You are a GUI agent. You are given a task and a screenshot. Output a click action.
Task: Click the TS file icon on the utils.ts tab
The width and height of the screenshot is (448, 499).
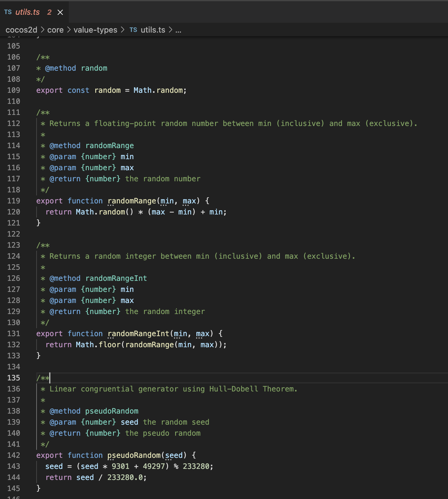coord(8,12)
